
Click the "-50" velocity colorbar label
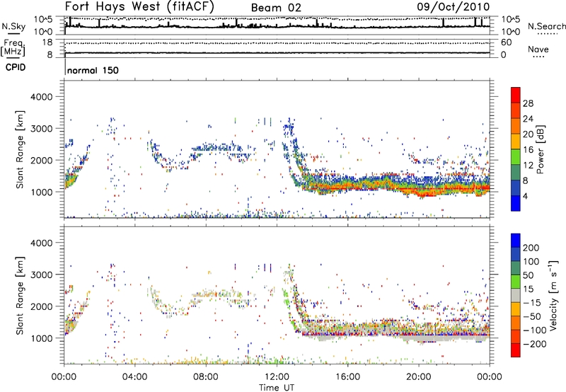coord(532,316)
